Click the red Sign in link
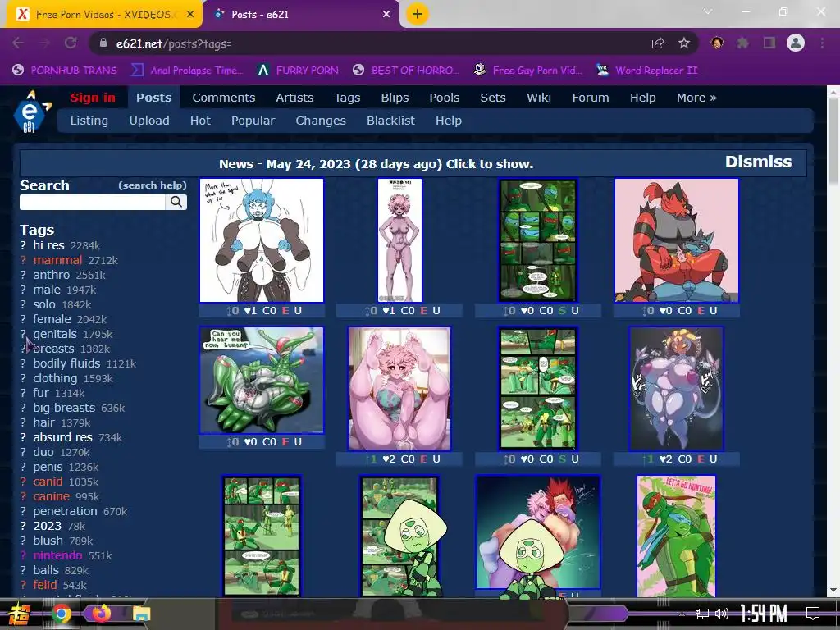840x630 pixels. point(93,98)
